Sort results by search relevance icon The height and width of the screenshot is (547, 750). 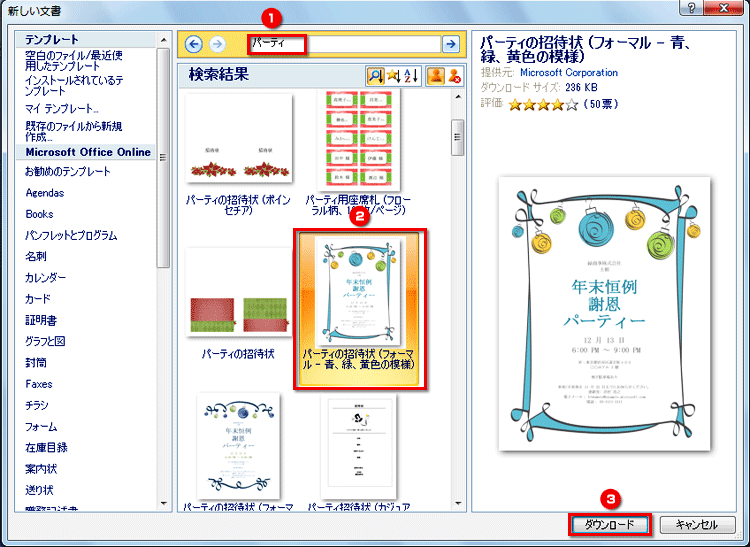click(x=375, y=76)
